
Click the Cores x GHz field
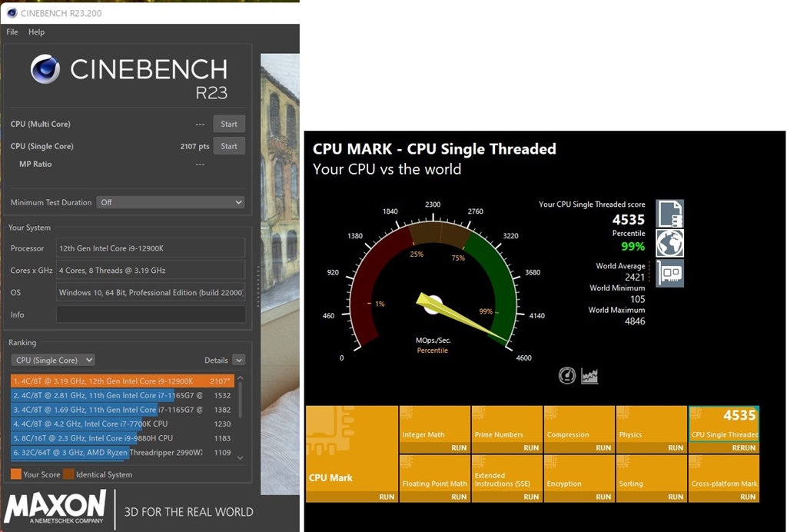[151, 270]
